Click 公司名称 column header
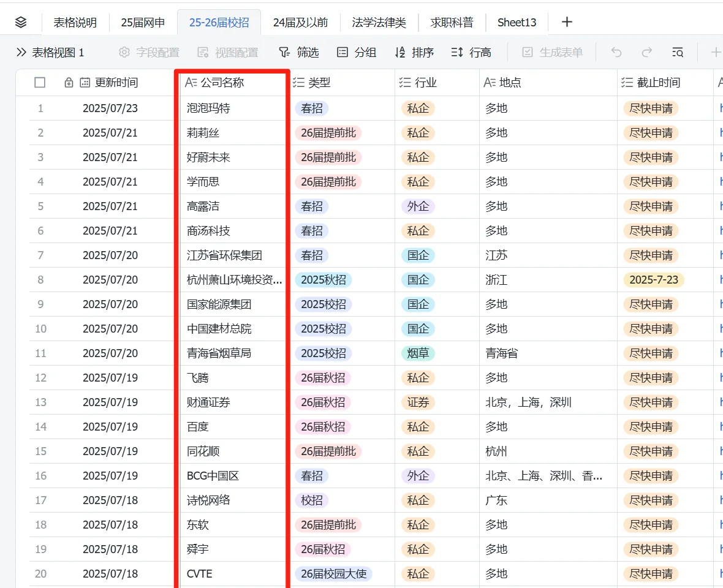The width and height of the screenshot is (723, 588). tap(232, 83)
